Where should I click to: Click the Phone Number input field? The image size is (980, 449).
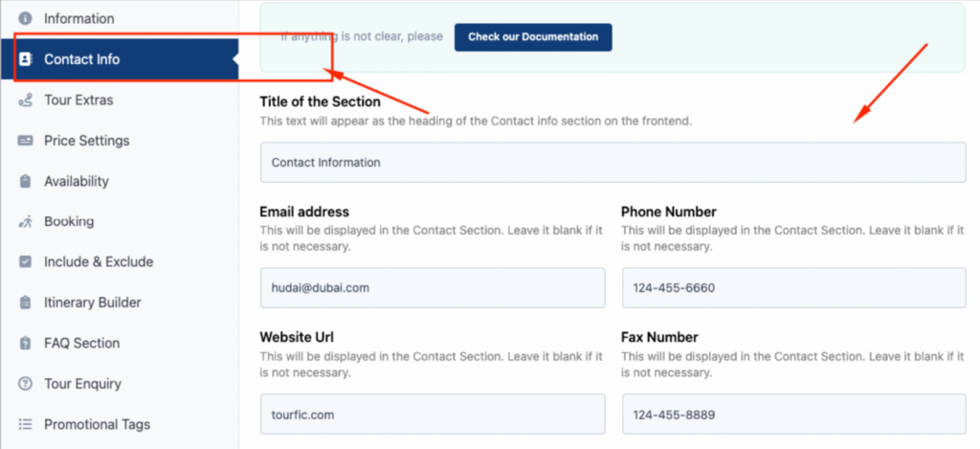pos(793,287)
